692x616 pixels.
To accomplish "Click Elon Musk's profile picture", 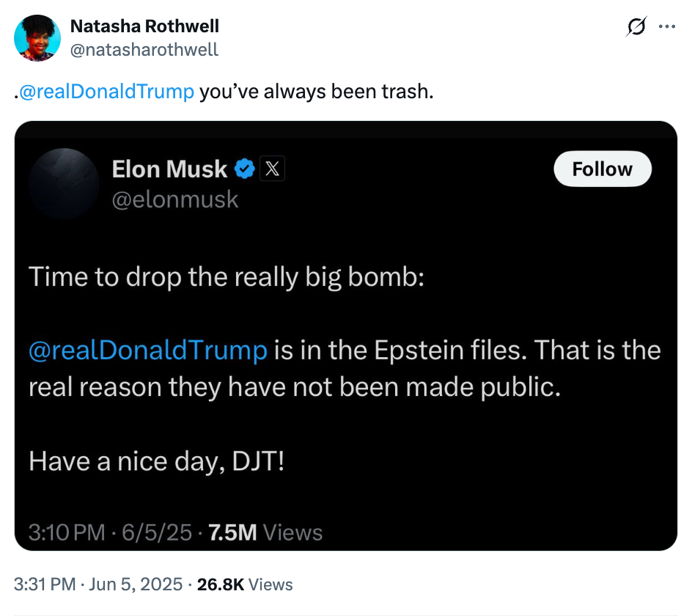I will (65, 183).
